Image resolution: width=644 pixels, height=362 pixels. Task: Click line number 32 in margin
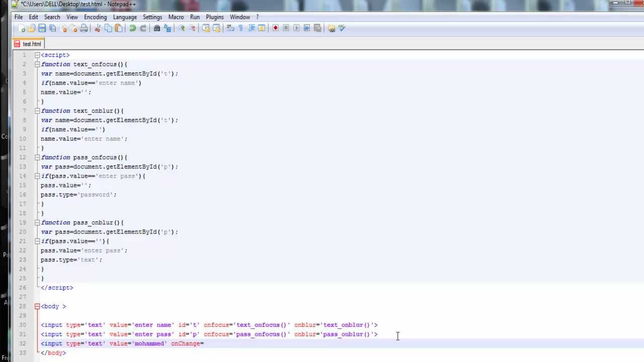23,343
